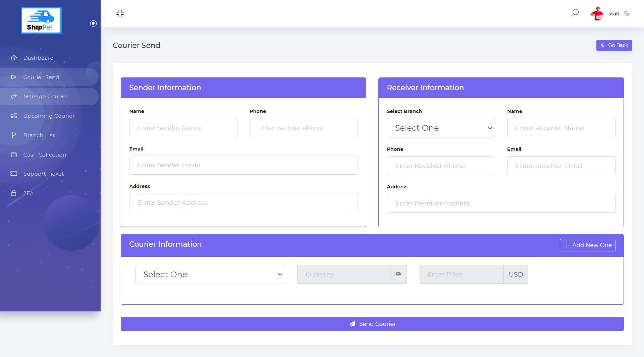
Task: Click the Courier Send paper-plane icon
Action: click(x=14, y=77)
